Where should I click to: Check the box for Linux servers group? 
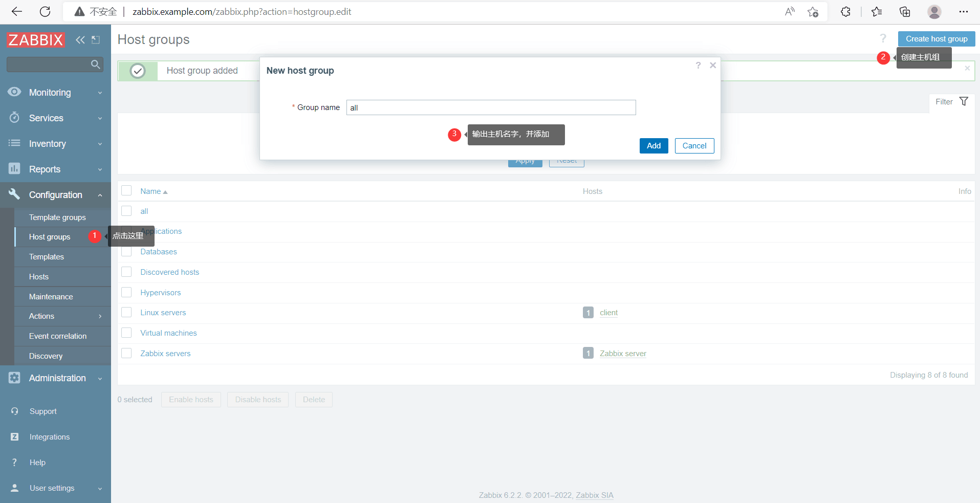126,312
